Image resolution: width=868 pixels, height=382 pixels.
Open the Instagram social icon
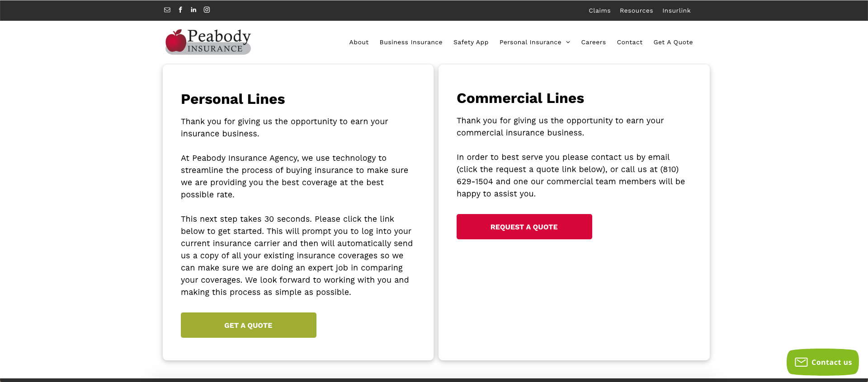(207, 10)
